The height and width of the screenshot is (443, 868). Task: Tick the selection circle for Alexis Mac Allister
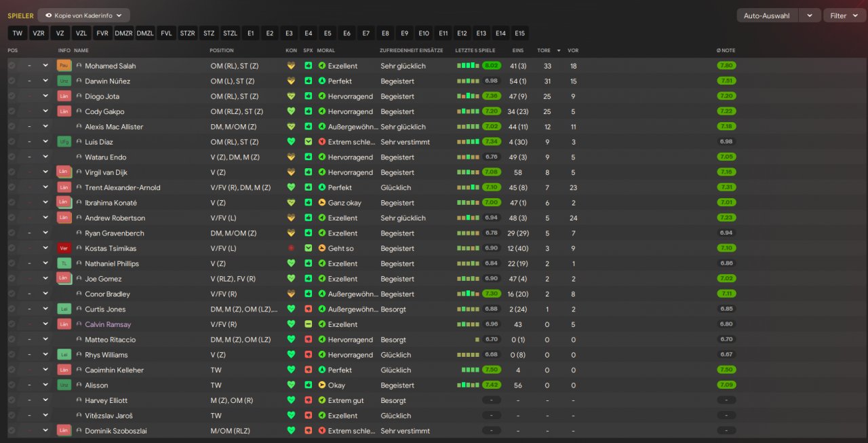click(x=12, y=127)
